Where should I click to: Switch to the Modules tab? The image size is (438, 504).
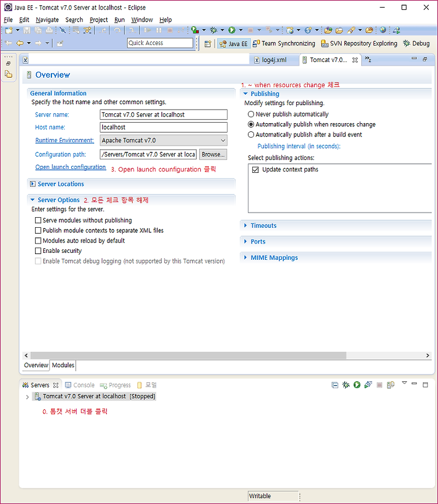pos(63,365)
